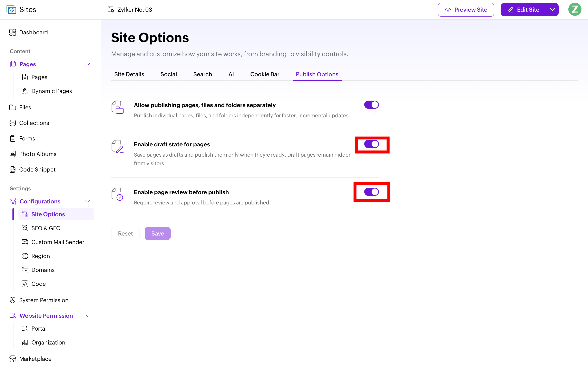Collapse the Configurations section chevron
The width and height of the screenshot is (588, 368).
coord(88,202)
